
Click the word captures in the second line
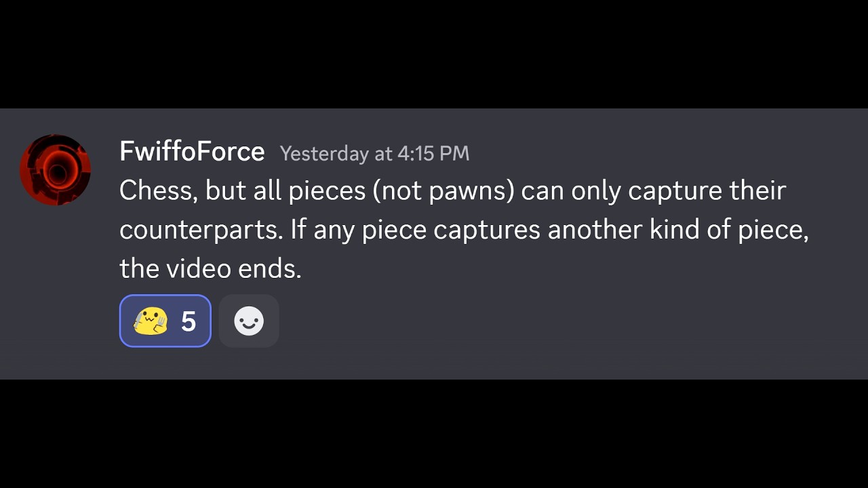coord(486,230)
